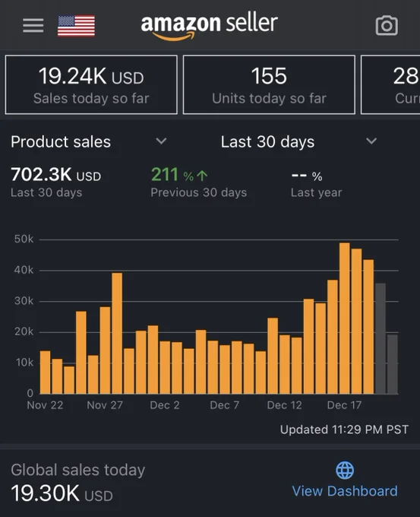
Task: Tap the taller gray bar for yesterday
Action: tap(381, 338)
